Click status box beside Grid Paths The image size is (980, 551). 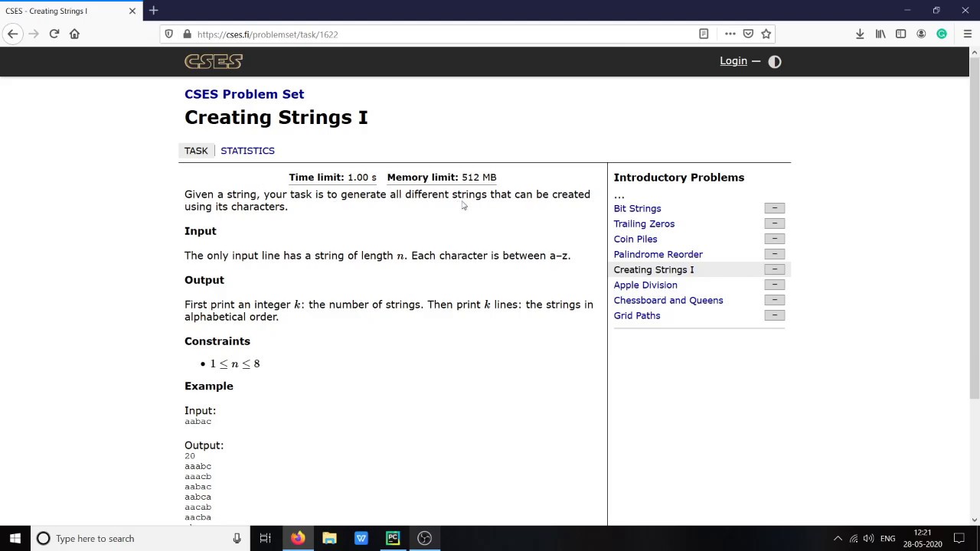774,315
